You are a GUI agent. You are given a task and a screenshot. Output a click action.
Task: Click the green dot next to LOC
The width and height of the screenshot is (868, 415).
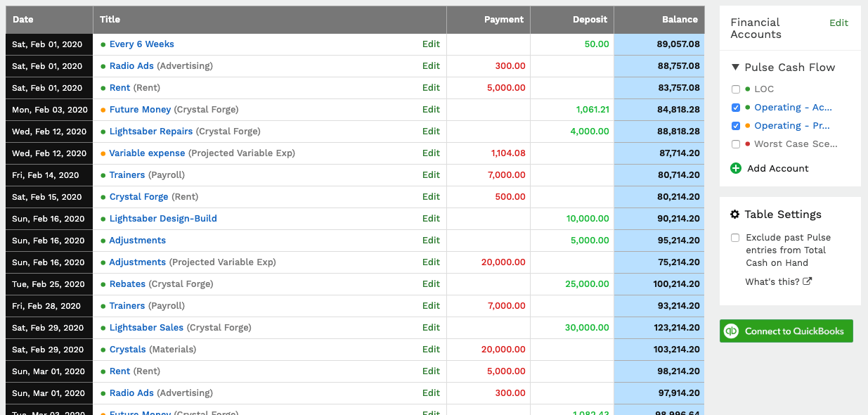[747, 89]
